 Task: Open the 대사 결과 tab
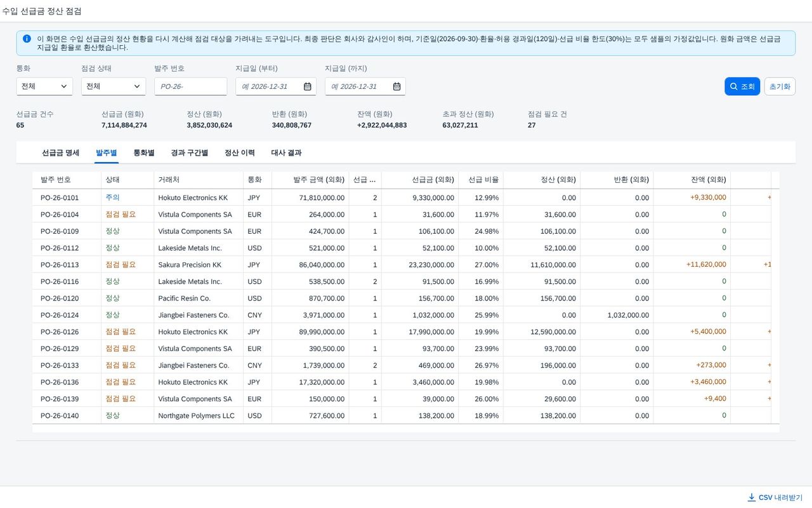pyautogui.click(x=286, y=153)
